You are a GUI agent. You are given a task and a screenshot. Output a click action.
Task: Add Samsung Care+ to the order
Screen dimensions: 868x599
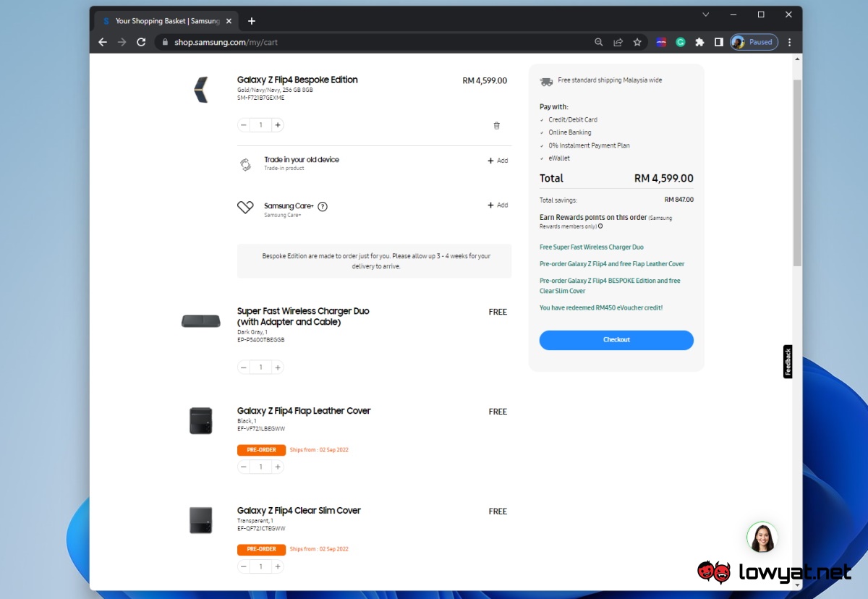pos(498,205)
